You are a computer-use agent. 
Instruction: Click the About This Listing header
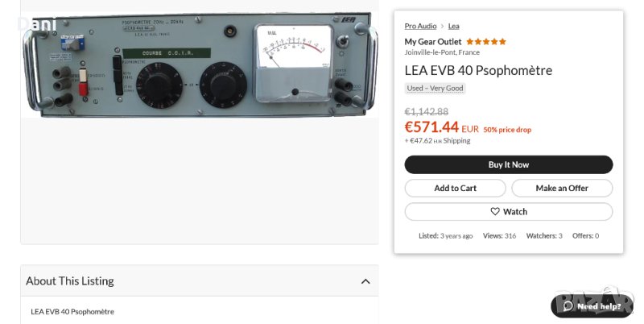tap(70, 281)
